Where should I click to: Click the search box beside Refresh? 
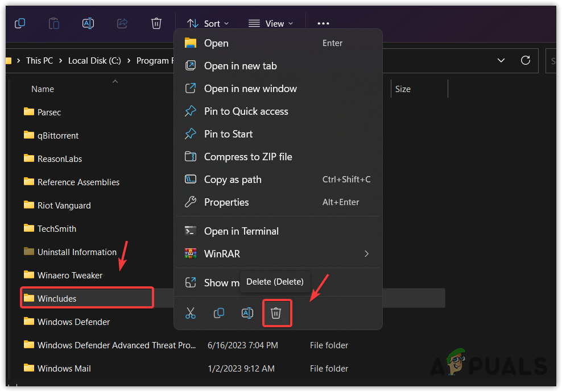pos(551,61)
